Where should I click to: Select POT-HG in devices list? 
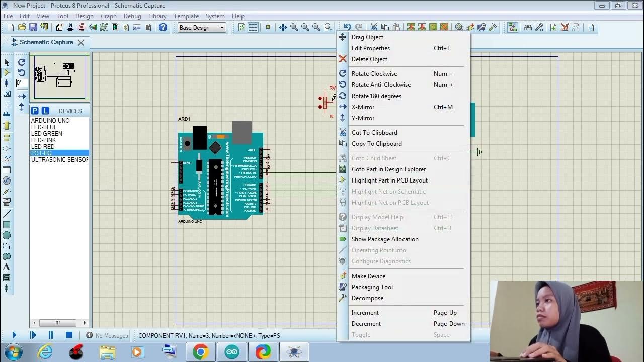point(59,153)
